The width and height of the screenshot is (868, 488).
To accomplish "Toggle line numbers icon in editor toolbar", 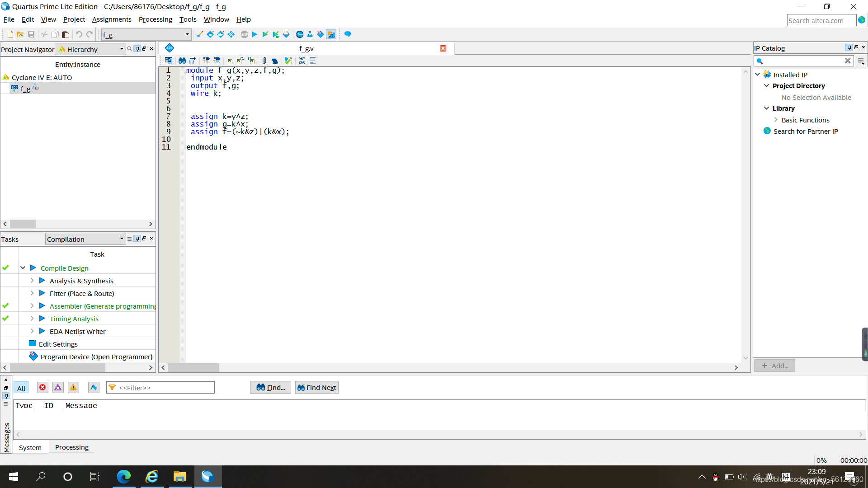I will tap(302, 61).
